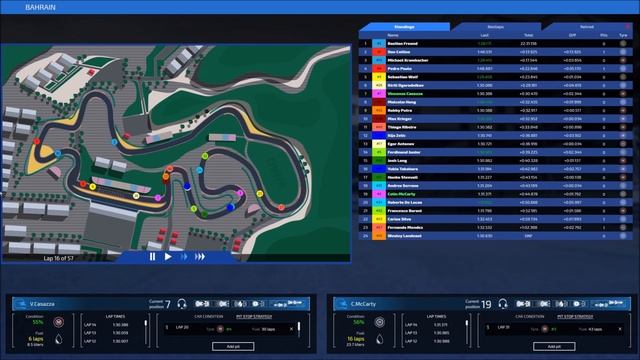Open the Bestlaps tab
Image resolution: width=640 pixels, height=360 pixels.
(x=496, y=27)
